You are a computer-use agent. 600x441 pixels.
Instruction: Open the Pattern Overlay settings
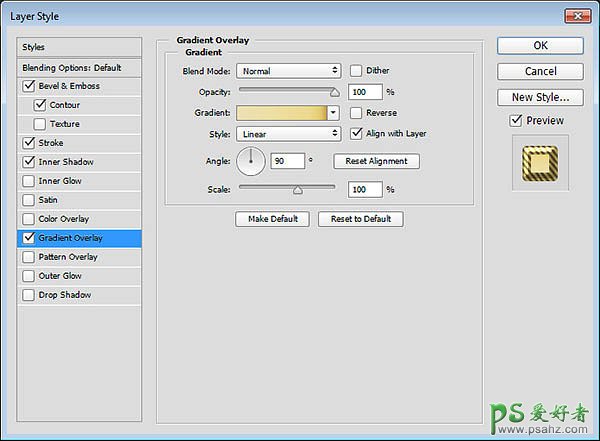tap(69, 257)
